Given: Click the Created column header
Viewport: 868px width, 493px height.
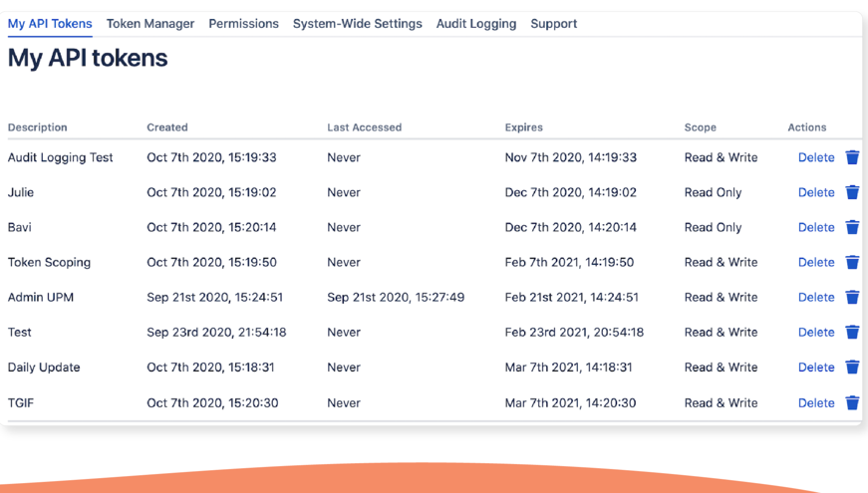Looking at the screenshot, I should pyautogui.click(x=167, y=127).
